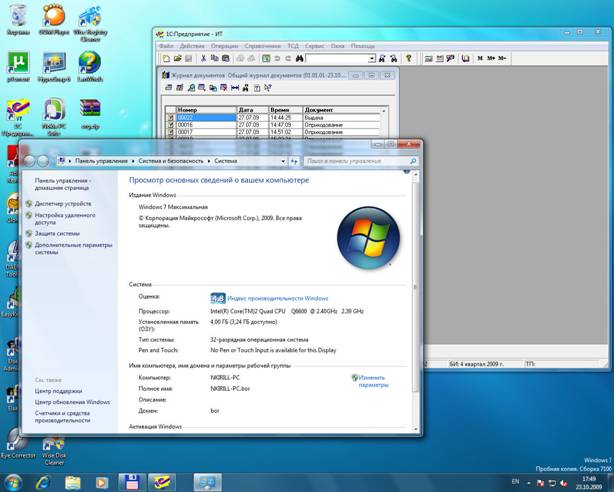The image size is (614, 492).
Task: Open Windows Explorer folder on taskbar
Action: (72, 483)
